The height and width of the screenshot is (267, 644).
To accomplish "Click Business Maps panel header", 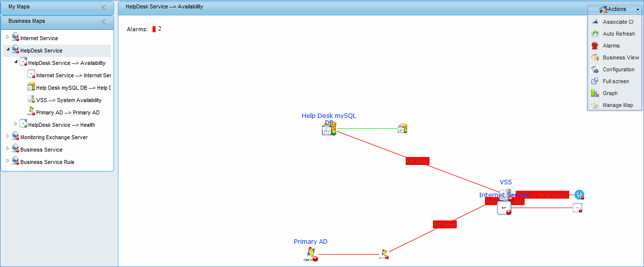I will pos(57,22).
